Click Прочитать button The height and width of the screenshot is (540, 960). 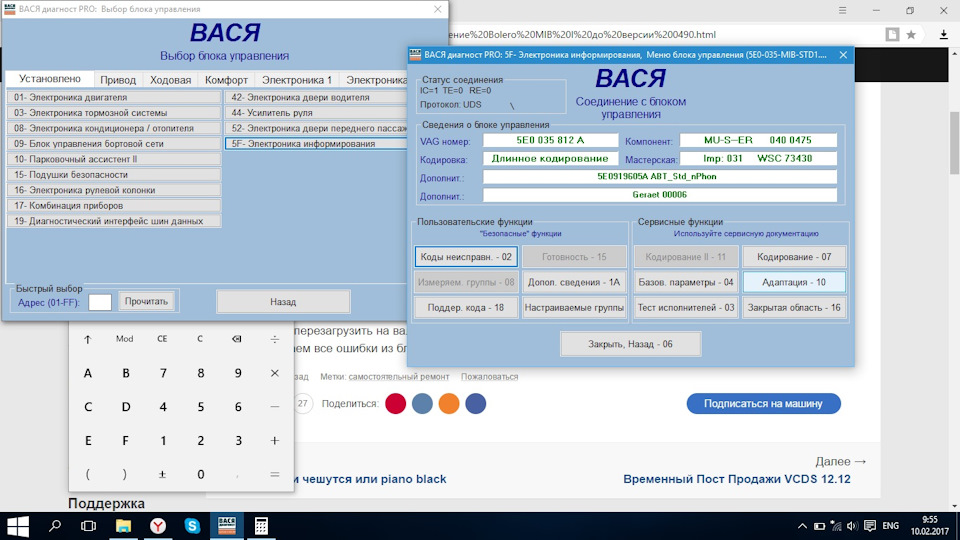(x=146, y=301)
